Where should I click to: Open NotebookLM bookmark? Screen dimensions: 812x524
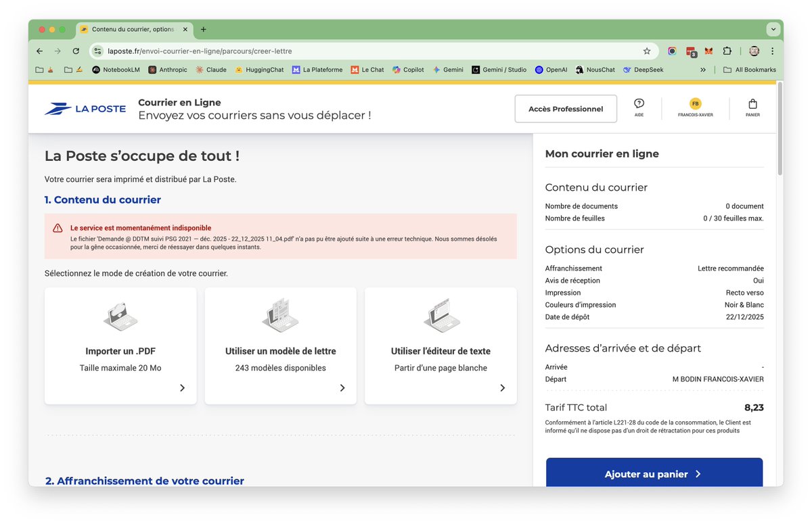pos(117,70)
